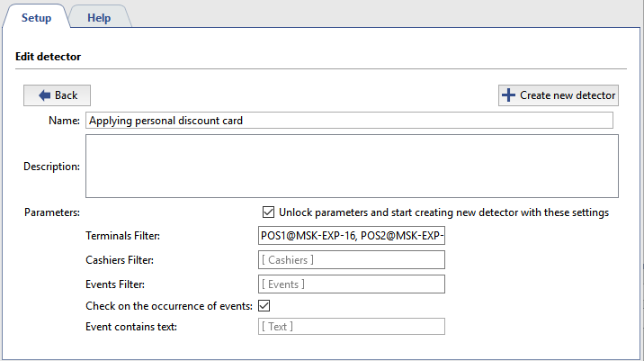Open the Help tab
This screenshot has width=644, height=361.
(x=99, y=18)
